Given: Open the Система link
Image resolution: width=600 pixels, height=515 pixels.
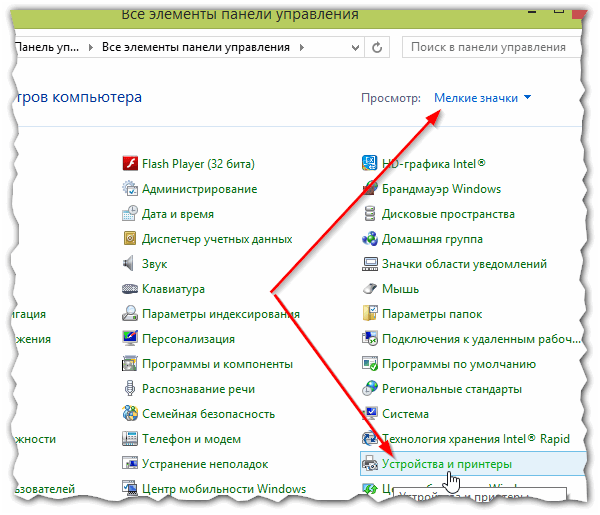Looking at the screenshot, I should point(405,414).
